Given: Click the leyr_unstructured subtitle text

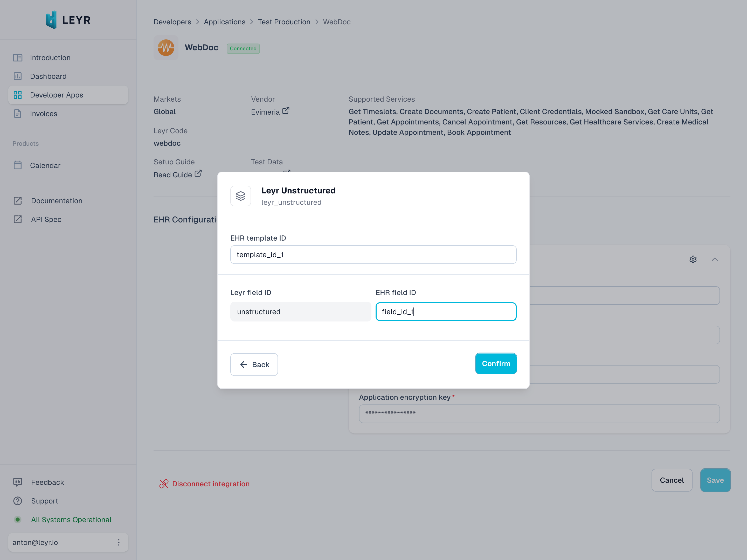Looking at the screenshot, I should point(291,202).
